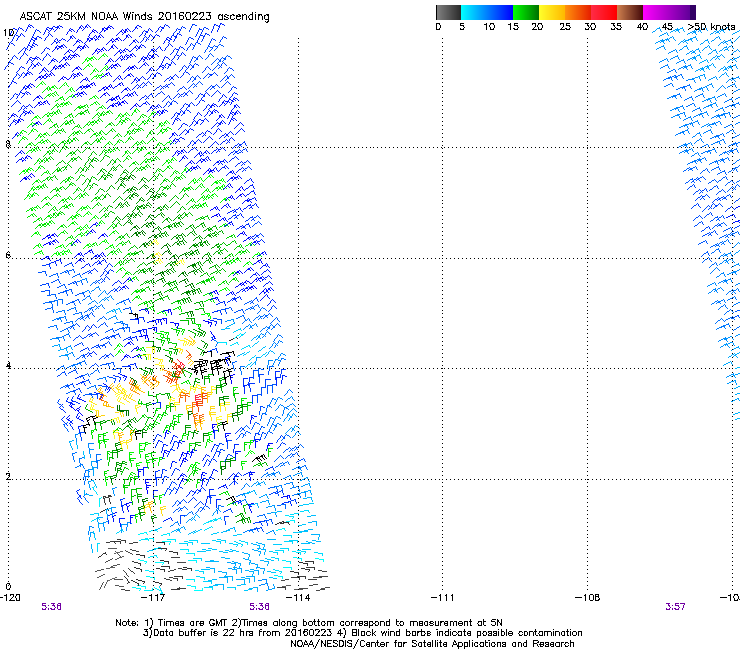Select the longitude label '-114'
Viewport: 740px width, 650px height.
(x=299, y=598)
